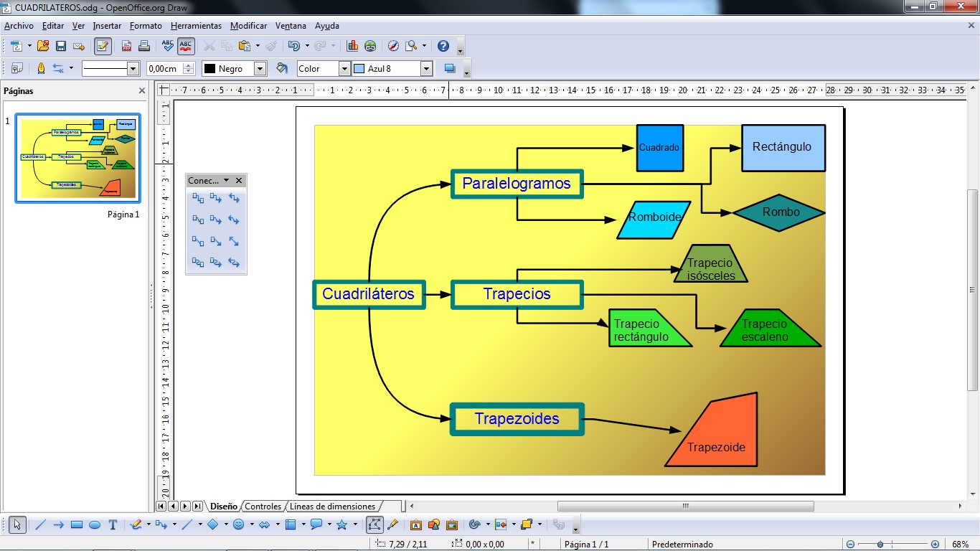The width and height of the screenshot is (980, 551).
Task: Select the Line Ends with Arrow tool
Action: tap(59, 524)
